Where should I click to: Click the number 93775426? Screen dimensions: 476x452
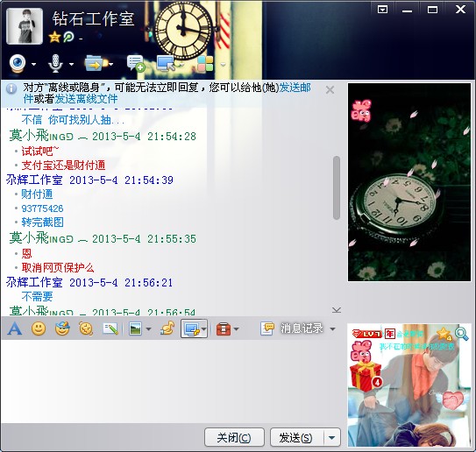(x=42, y=208)
